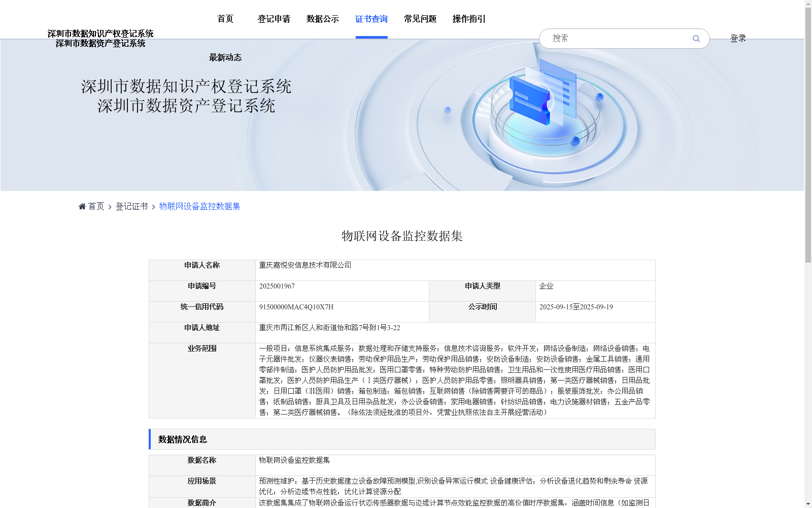Click the page heading 物联网设备监控数据集

pos(402,236)
